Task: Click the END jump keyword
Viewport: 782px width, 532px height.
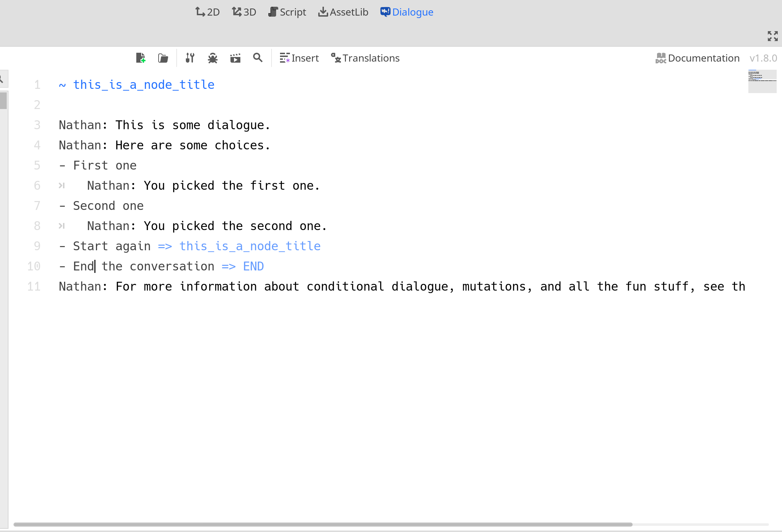Action: pyautogui.click(x=253, y=266)
